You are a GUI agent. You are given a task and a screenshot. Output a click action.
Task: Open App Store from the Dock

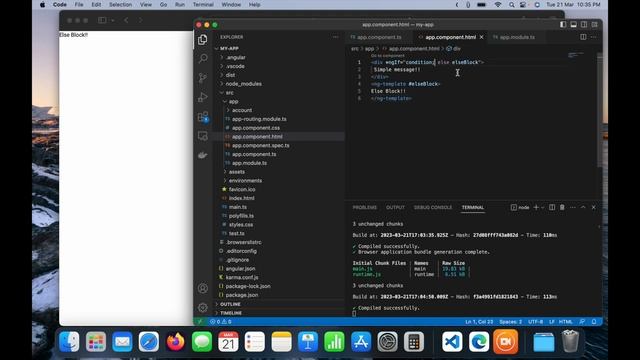click(x=361, y=342)
